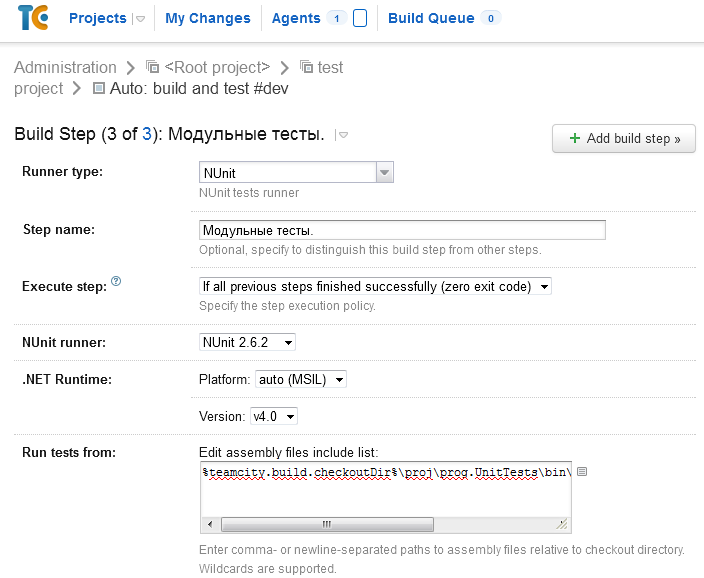The width and height of the screenshot is (704, 578).
Task: Open the Execute step policy dropdown
Action: tap(375, 287)
